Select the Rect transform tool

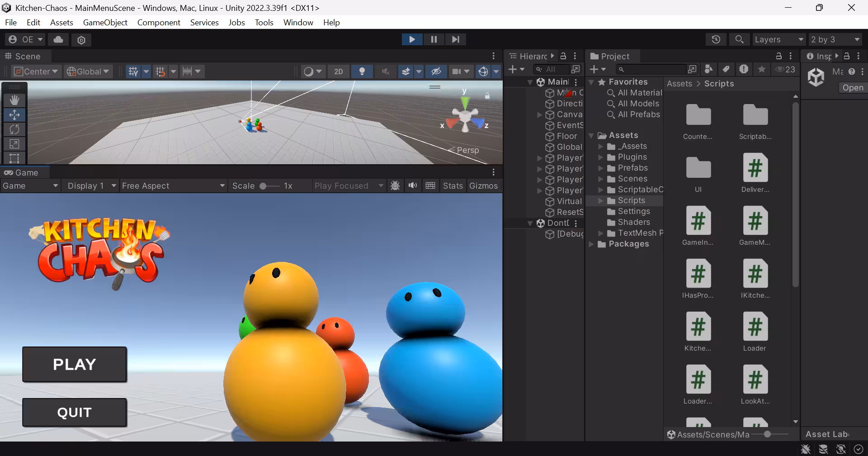click(14, 158)
